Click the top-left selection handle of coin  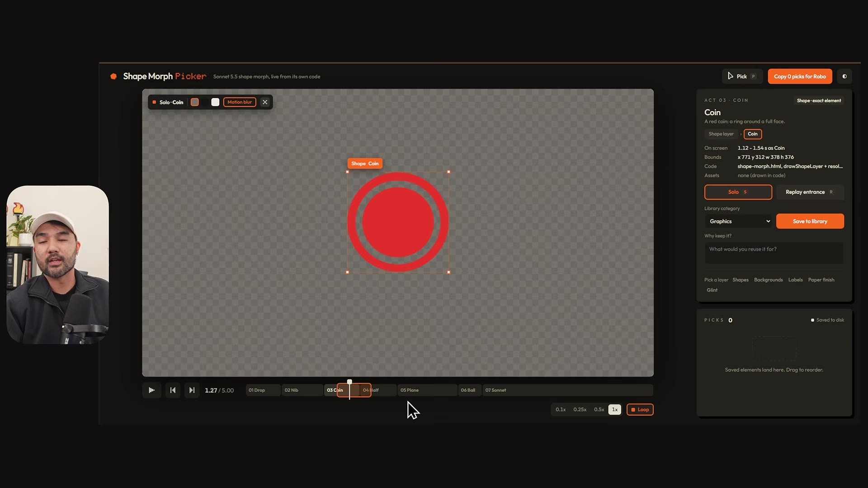click(347, 172)
